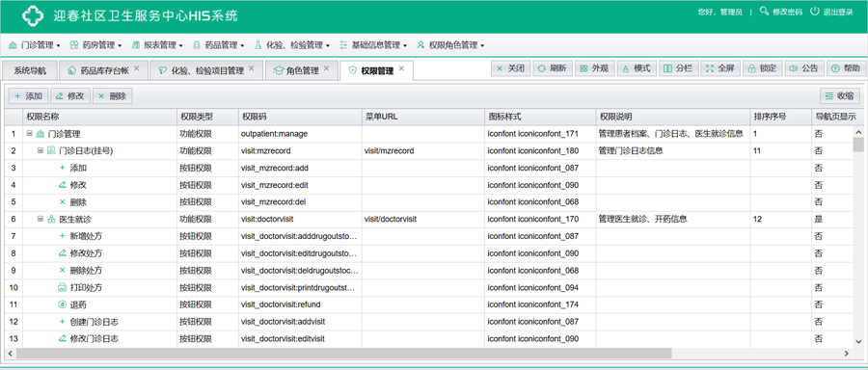Close the 化验、检验项目管理 tab
868x370 pixels.
(x=252, y=68)
